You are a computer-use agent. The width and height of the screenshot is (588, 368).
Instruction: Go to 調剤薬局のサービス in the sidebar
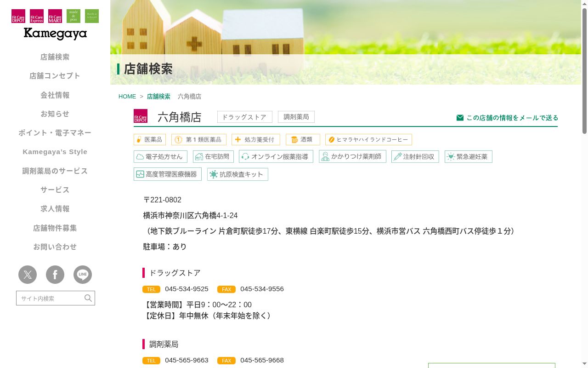point(55,171)
